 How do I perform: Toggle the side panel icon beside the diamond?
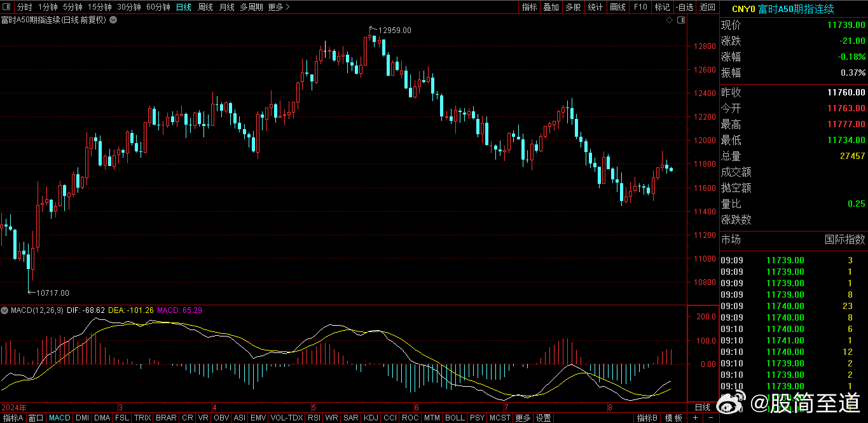coord(680,20)
